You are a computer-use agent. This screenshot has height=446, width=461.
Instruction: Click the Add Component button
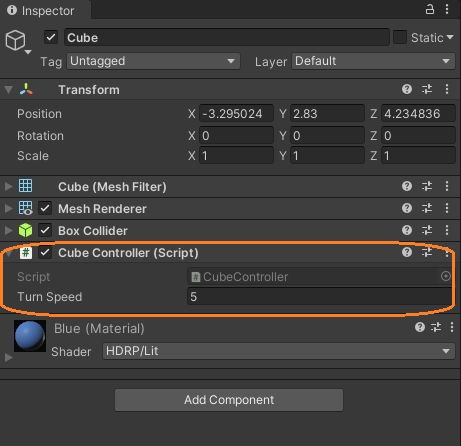[x=229, y=400]
